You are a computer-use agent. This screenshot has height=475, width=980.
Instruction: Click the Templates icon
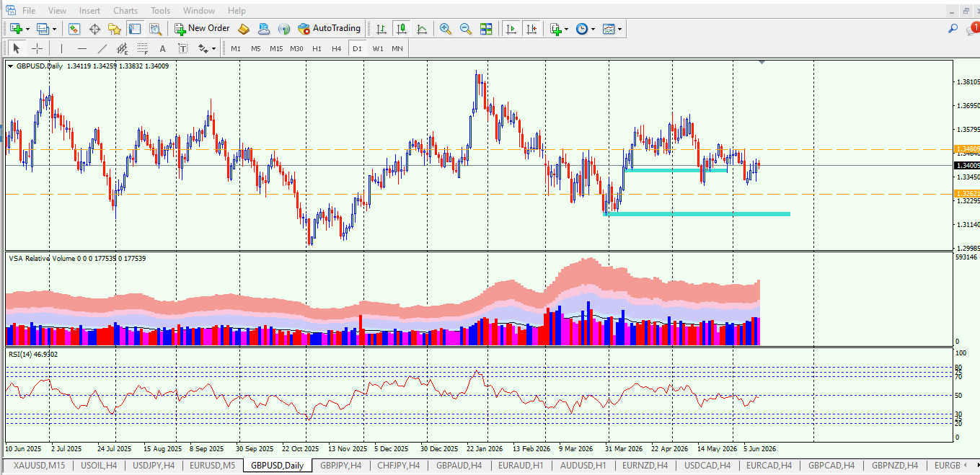[x=609, y=29]
